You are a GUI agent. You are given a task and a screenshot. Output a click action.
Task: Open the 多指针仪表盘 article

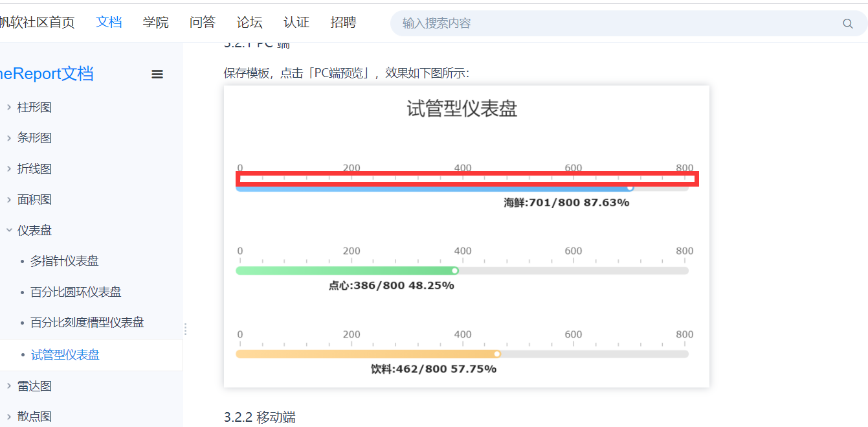point(65,261)
